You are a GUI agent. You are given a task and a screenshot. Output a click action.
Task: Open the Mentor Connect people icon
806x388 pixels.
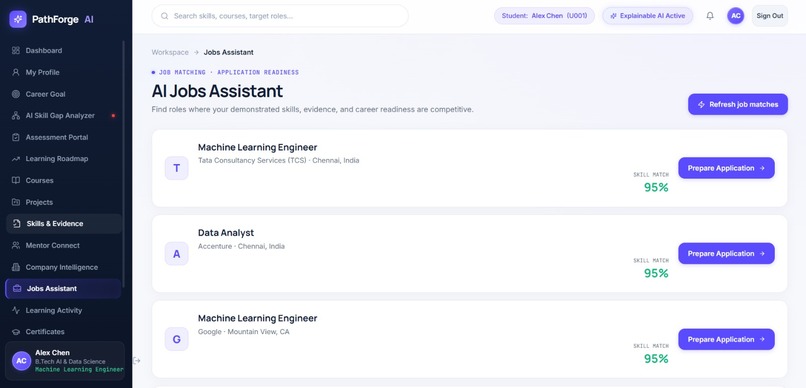(x=16, y=245)
